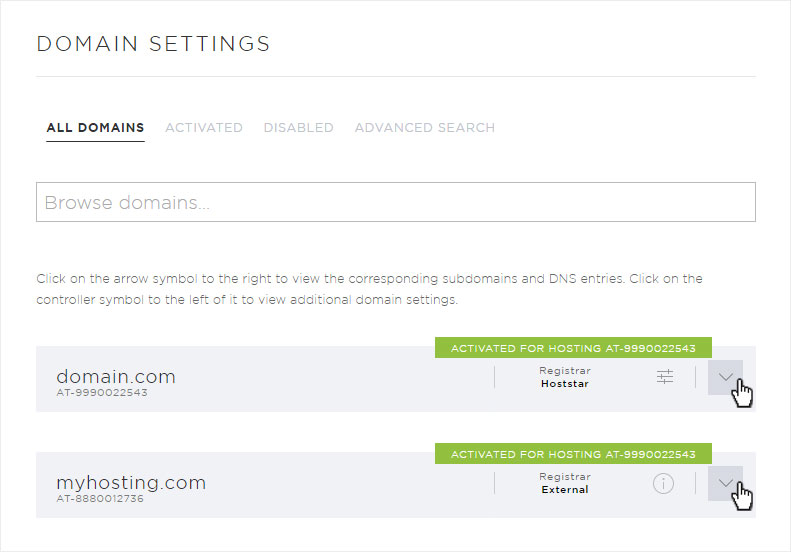Open controller settings icon for domain.com

[664, 376]
